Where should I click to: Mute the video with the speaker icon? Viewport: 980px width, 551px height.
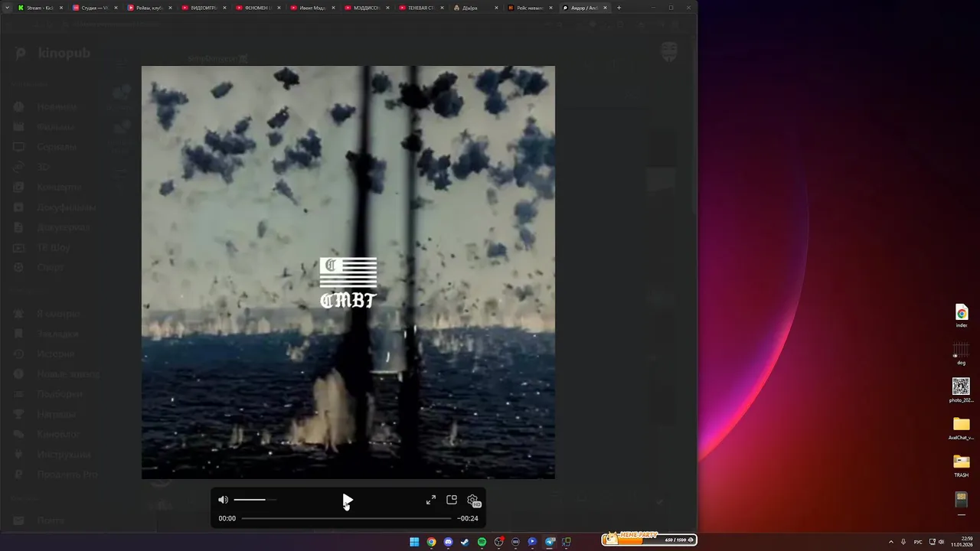(x=223, y=500)
